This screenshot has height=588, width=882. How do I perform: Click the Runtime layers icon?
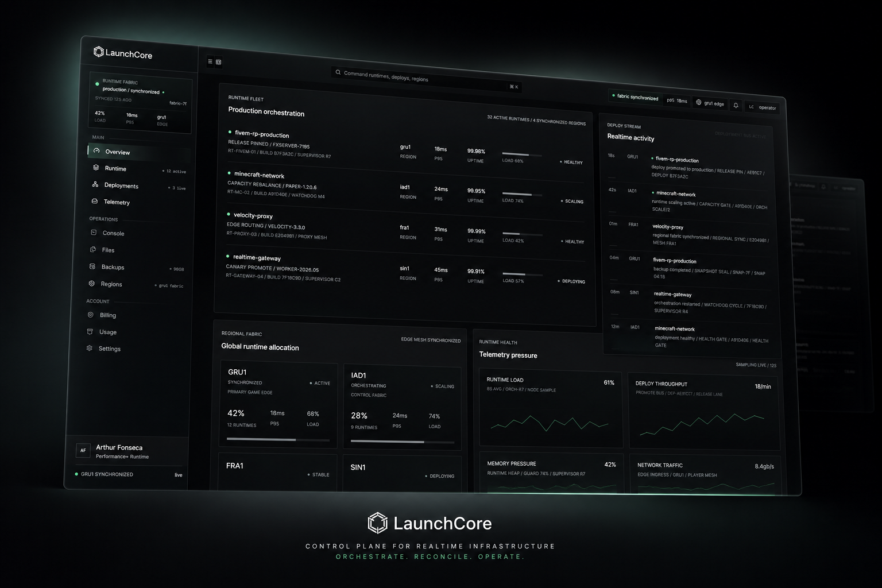pos(96,168)
